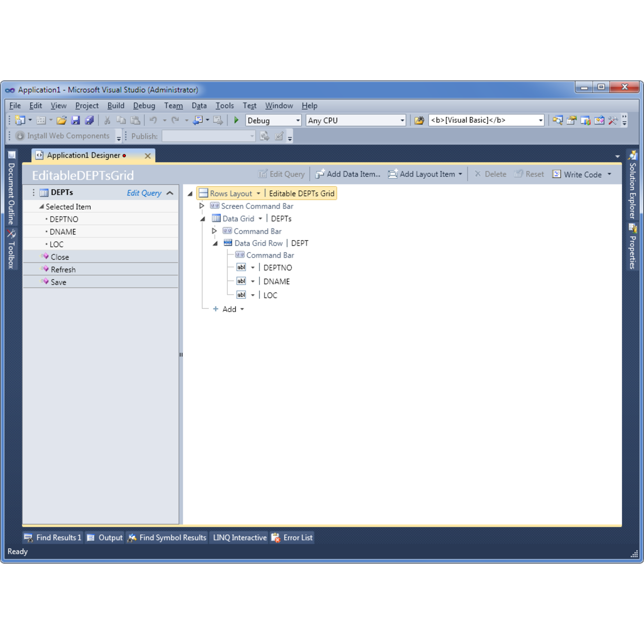644x644 pixels.
Task: Expand the Screen Command Bar node
Action: [202, 206]
